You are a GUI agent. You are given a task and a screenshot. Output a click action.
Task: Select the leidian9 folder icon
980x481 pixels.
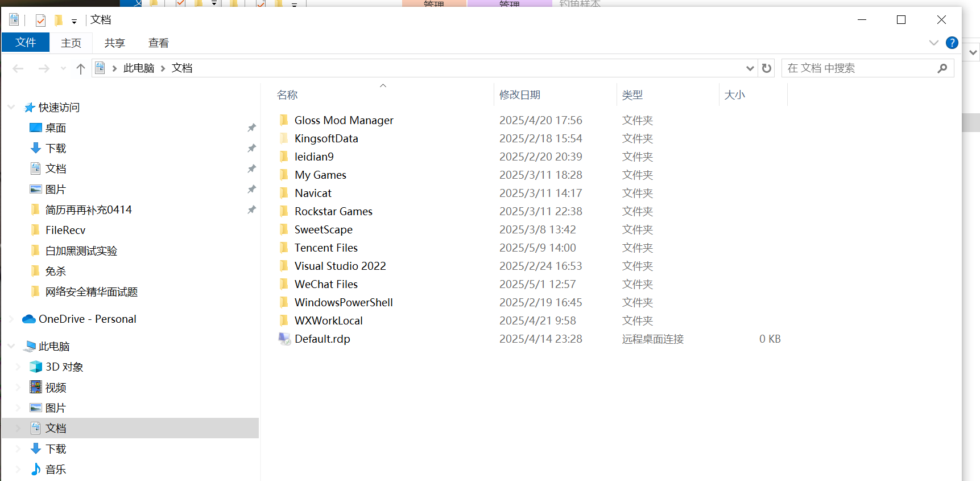pos(284,157)
